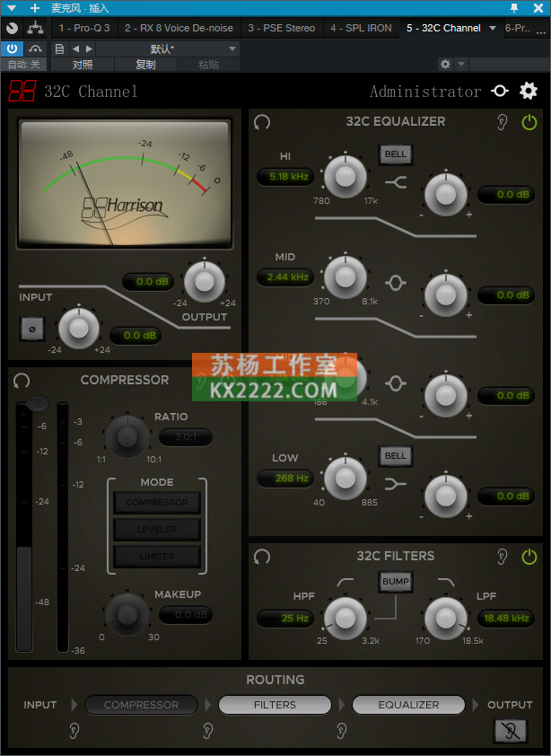Click the INPUT gain knob

point(79,329)
